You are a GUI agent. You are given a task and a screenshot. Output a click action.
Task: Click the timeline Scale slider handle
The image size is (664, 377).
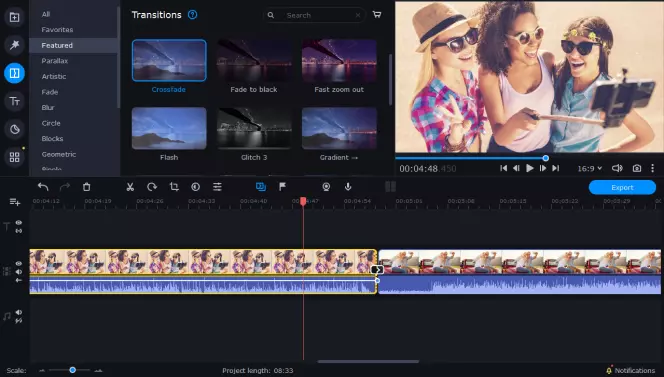click(72, 370)
